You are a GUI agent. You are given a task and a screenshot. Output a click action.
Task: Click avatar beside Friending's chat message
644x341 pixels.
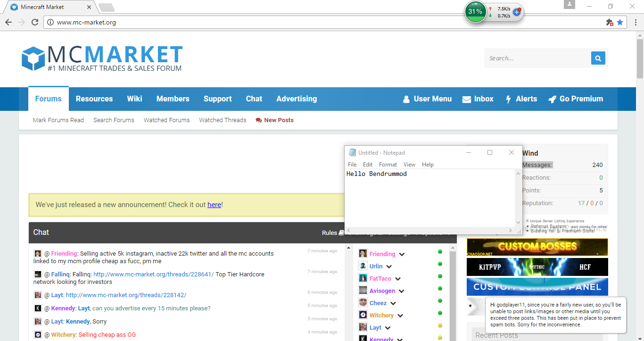(38, 254)
